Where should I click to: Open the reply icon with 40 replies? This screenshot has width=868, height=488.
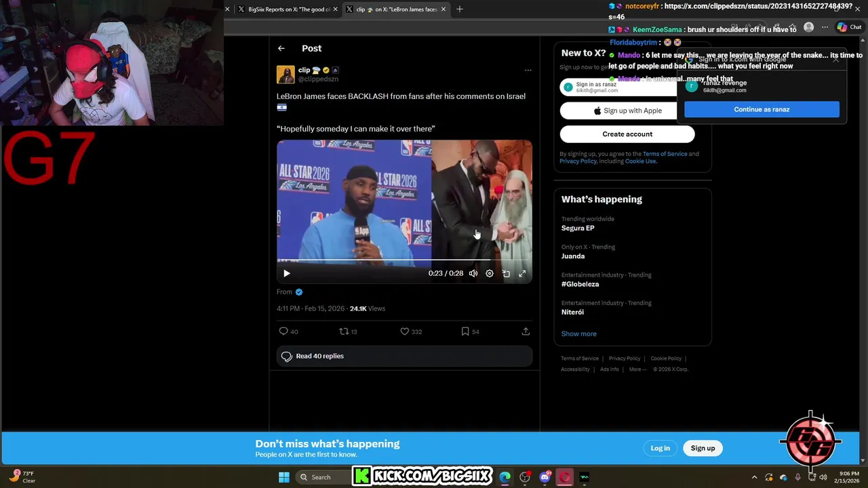pyautogui.click(x=288, y=331)
